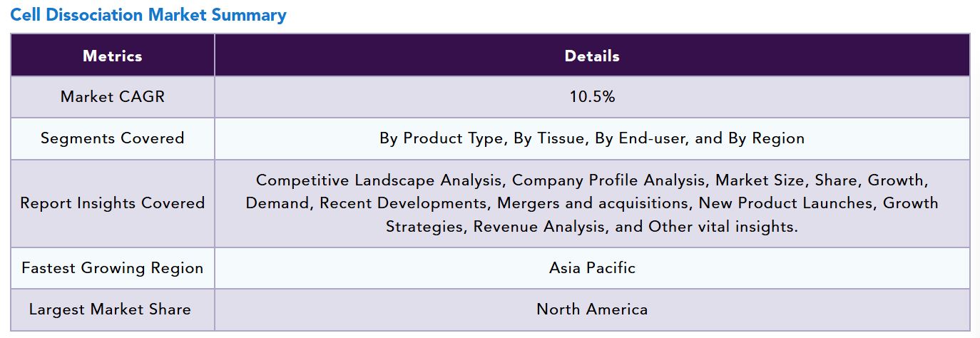Image resolution: width=980 pixels, height=338 pixels.
Task: Click the Segments Covered row label
Action: [113, 138]
